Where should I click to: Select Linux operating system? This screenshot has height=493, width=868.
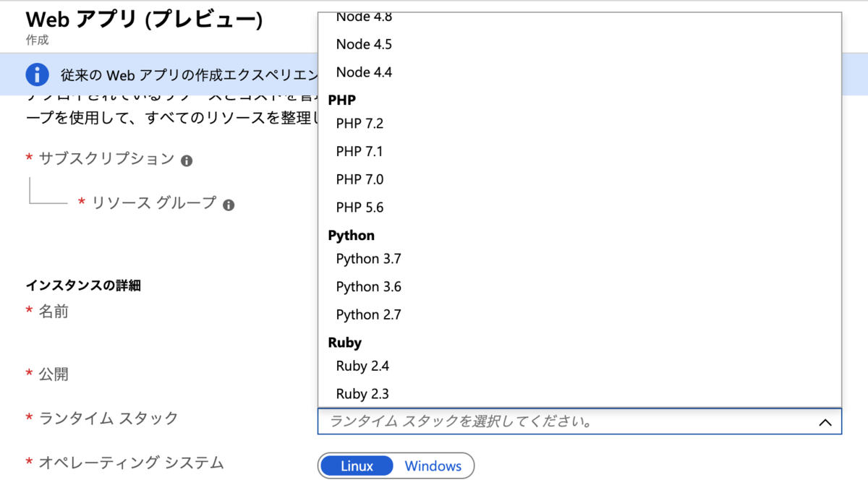coord(357,466)
